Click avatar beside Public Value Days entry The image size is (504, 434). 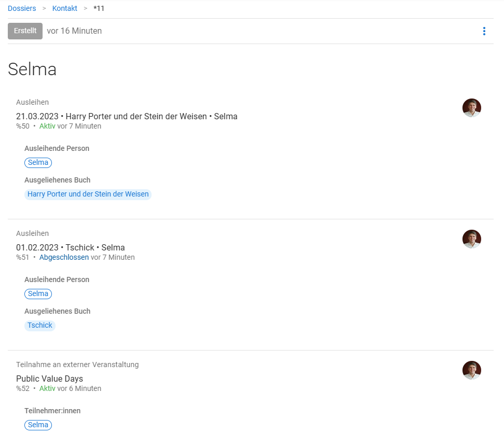pyautogui.click(x=471, y=370)
